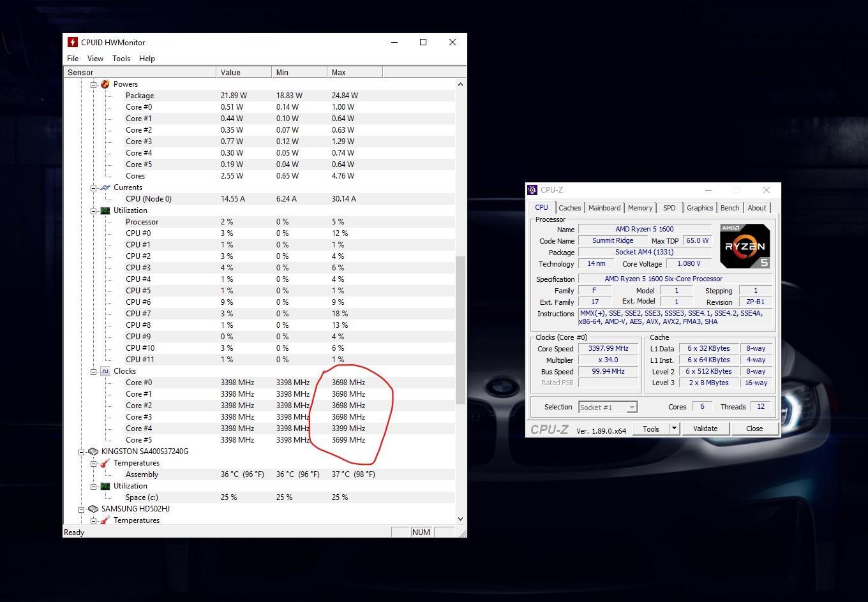The image size is (868, 602).
Task: Select the Core #5 clock row
Action: tap(289, 440)
